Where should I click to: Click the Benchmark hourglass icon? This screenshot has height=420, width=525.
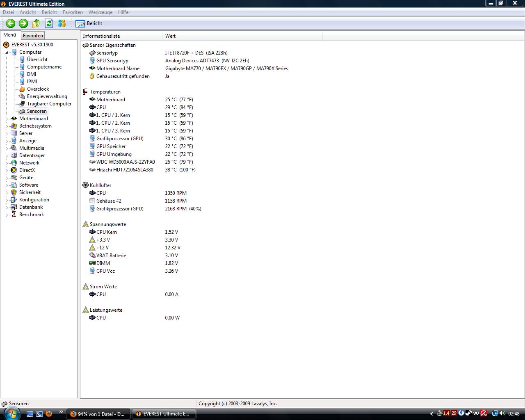tap(14, 215)
